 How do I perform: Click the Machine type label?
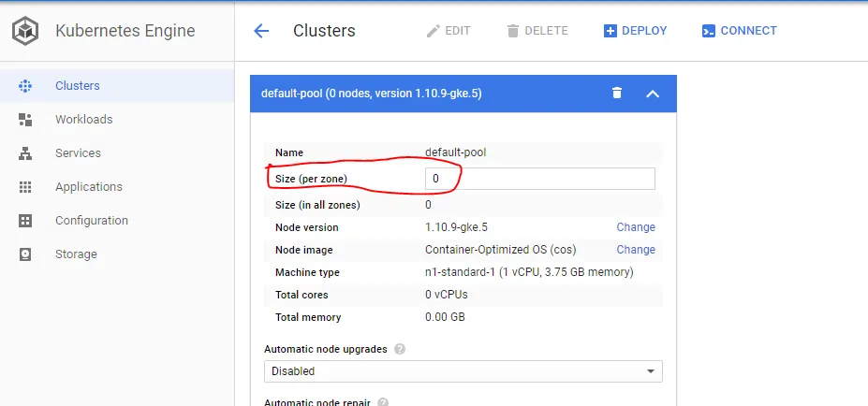(x=307, y=273)
